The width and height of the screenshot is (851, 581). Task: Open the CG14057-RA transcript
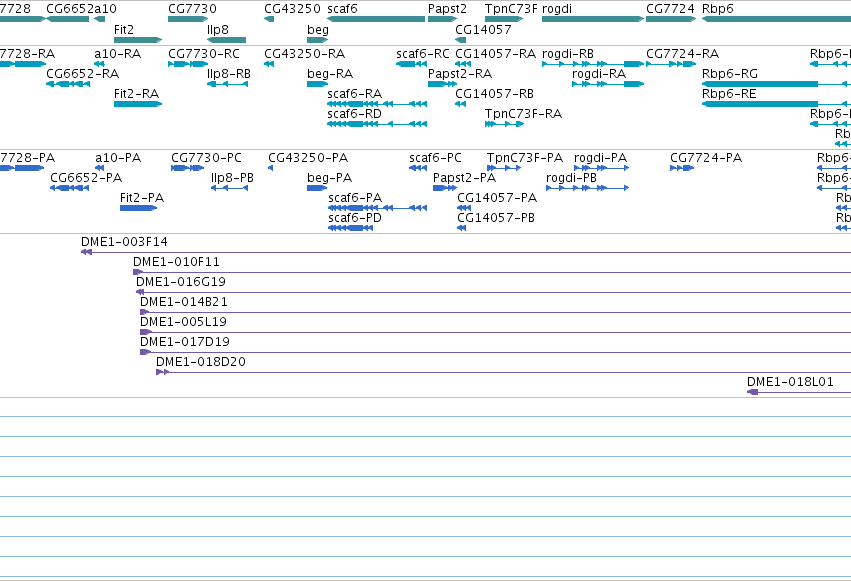463,64
